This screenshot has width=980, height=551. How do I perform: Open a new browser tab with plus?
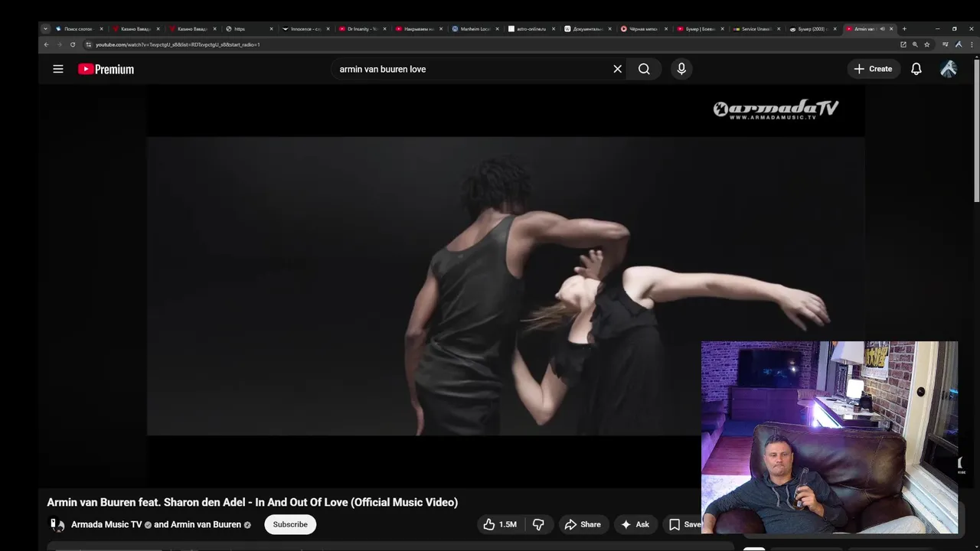tap(904, 29)
